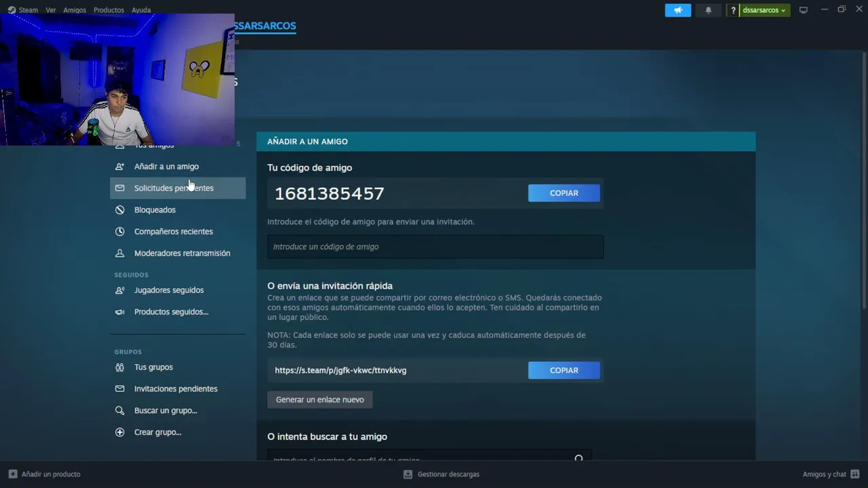Click the megaphone announcements button
This screenshot has width=868, height=488.
coord(678,10)
